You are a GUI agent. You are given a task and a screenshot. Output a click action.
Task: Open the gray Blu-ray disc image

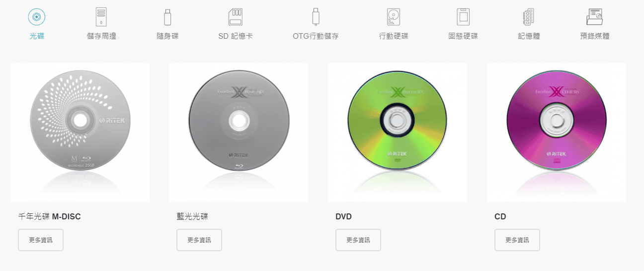[239, 133]
